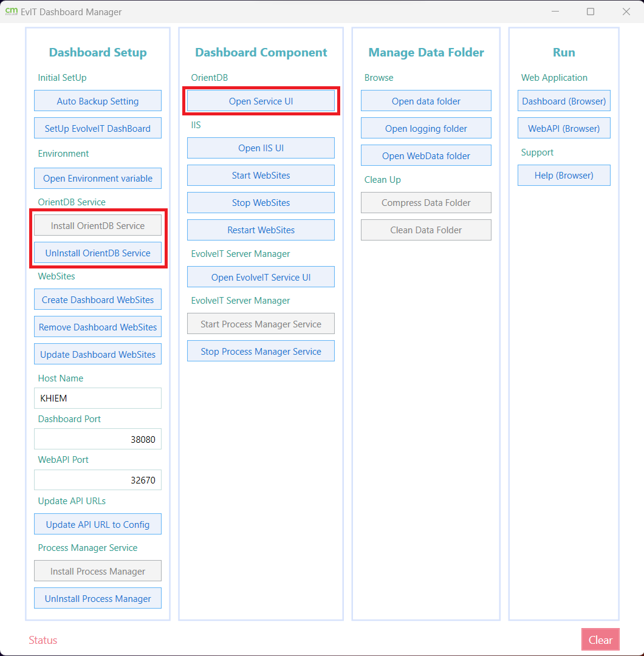The width and height of the screenshot is (644, 656).
Task: Open Help in Browser
Action: [x=564, y=175]
